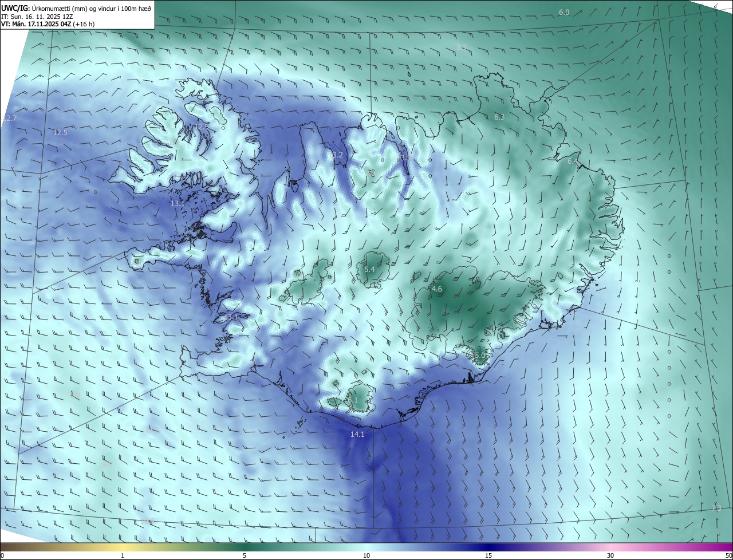The width and height of the screenshot is (733, 560).
Task: Click the 6.3 value label
Action: tap(499, 117)
